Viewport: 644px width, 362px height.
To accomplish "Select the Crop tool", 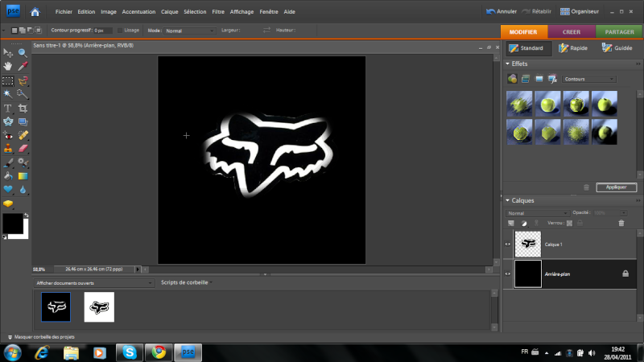I will 23,109.
